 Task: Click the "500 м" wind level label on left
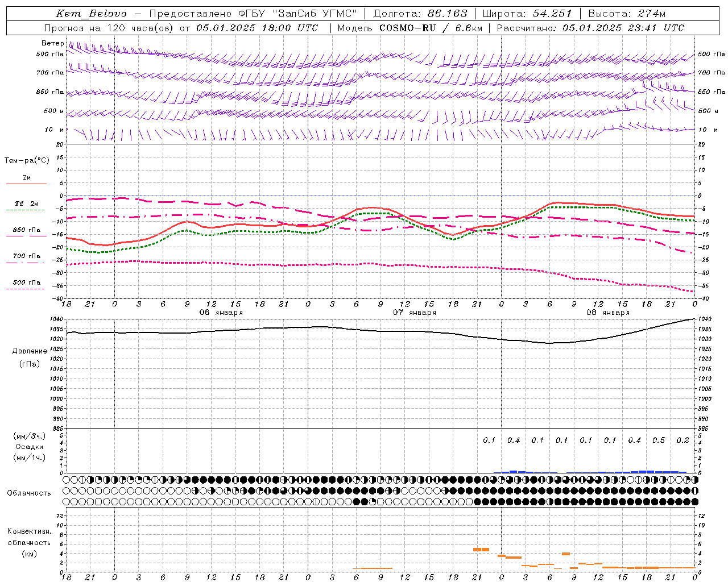(54, 111)
